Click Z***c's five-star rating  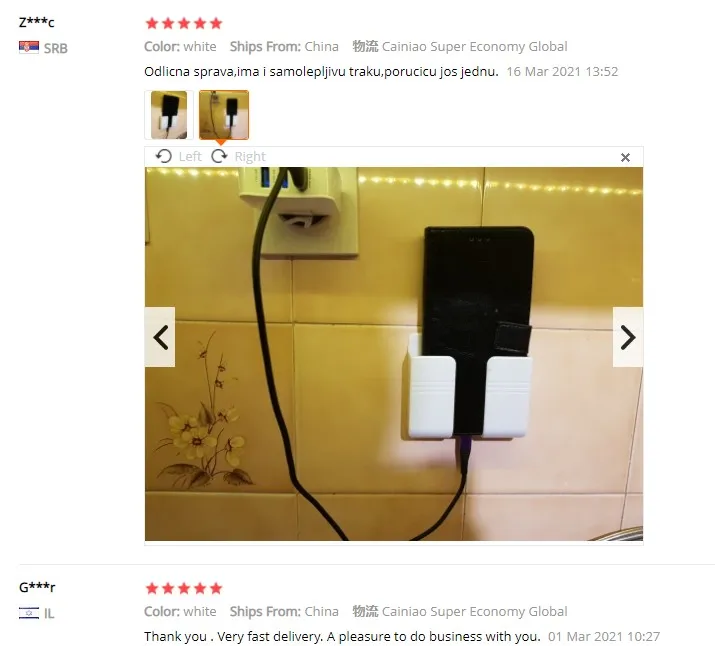coord(184,23)
